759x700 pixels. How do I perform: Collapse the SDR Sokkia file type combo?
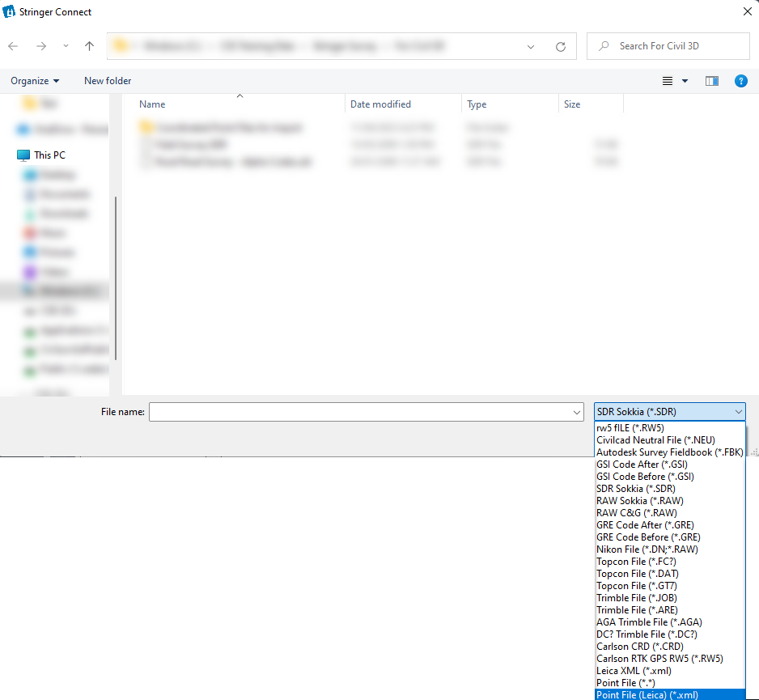[670, 411]
